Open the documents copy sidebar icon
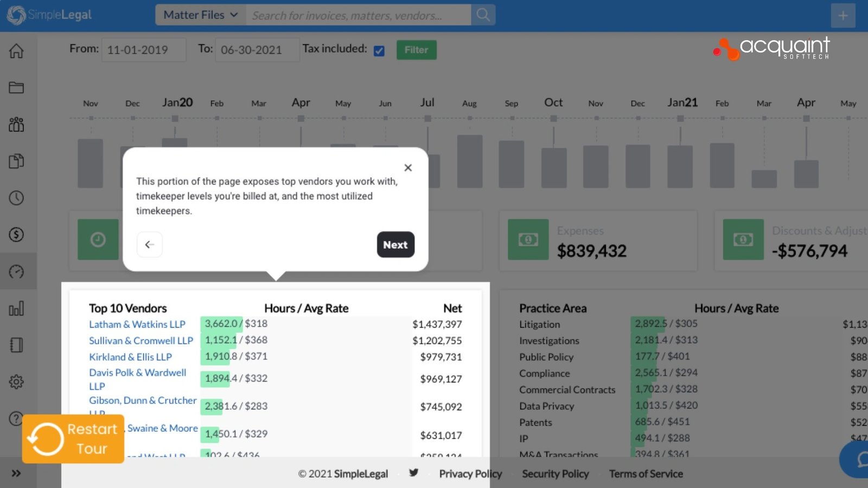 (16, 161)
